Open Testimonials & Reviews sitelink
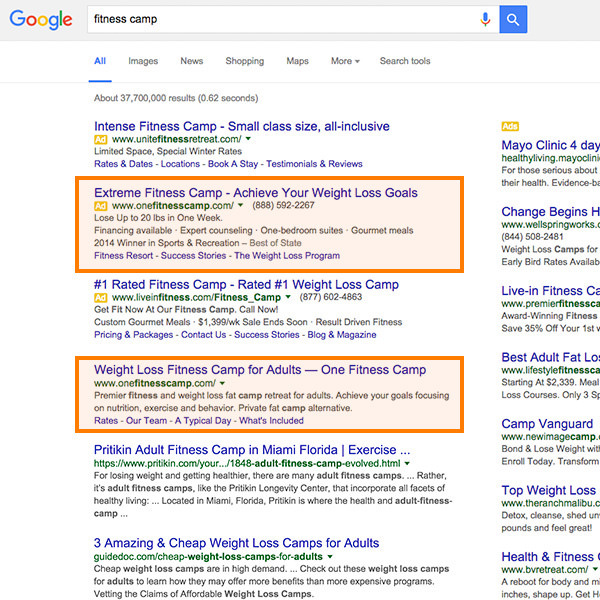Viewport: 600px width, 600px height. [x=314, y=164]
